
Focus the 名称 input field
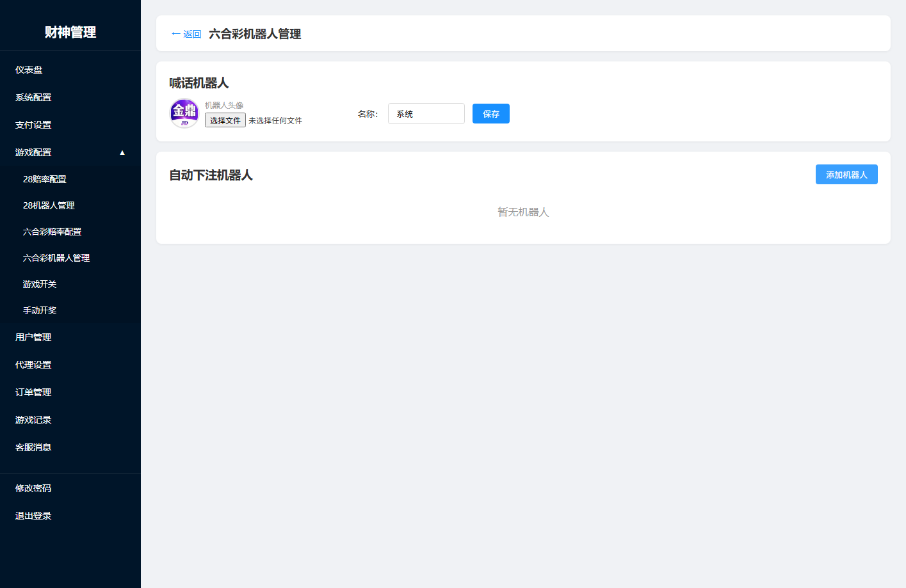tap(426, 114)
